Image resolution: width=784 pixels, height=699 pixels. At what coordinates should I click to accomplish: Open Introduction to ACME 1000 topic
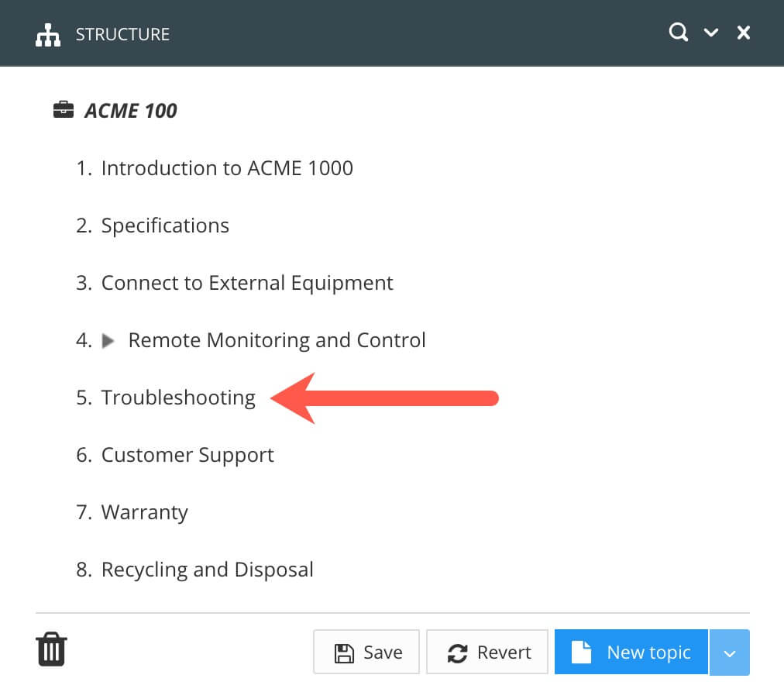[227, 168]
